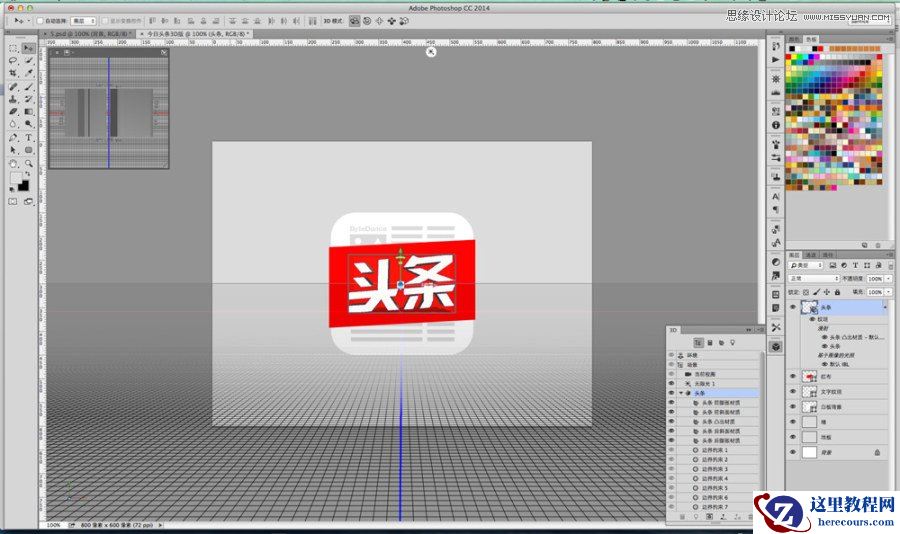This screenshot has height=534, width=900.
Task: Open the Info panel icon in the dock
Action: click(776, 125)
